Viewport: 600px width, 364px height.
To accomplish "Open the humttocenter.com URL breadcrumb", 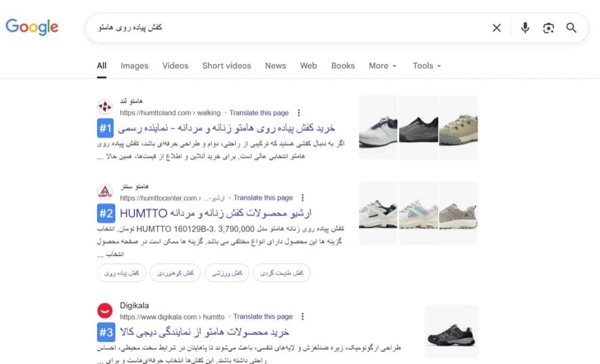I will (x=172, y=198).
